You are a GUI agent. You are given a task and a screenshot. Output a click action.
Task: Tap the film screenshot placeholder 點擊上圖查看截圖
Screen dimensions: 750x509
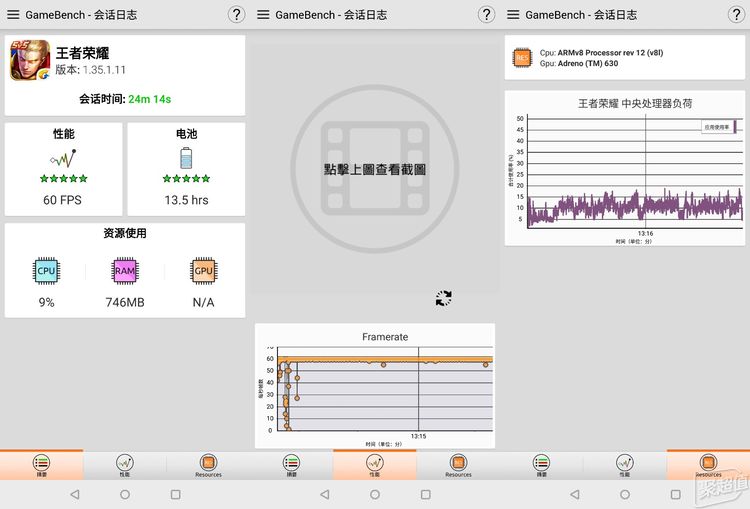pyautogui.click(x=375, y=169)
